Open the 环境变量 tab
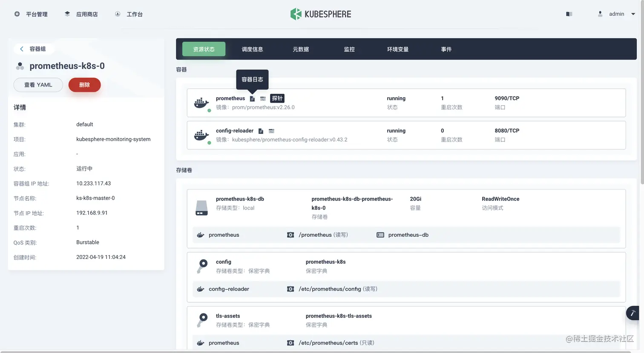This screenshot has width=644, height=353. point(398,49)
